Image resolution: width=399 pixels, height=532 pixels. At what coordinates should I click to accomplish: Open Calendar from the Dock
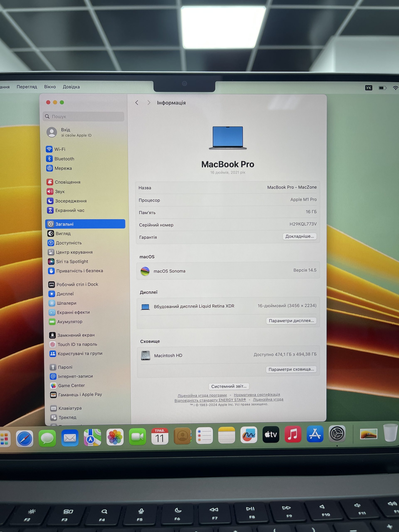[160, 436]
